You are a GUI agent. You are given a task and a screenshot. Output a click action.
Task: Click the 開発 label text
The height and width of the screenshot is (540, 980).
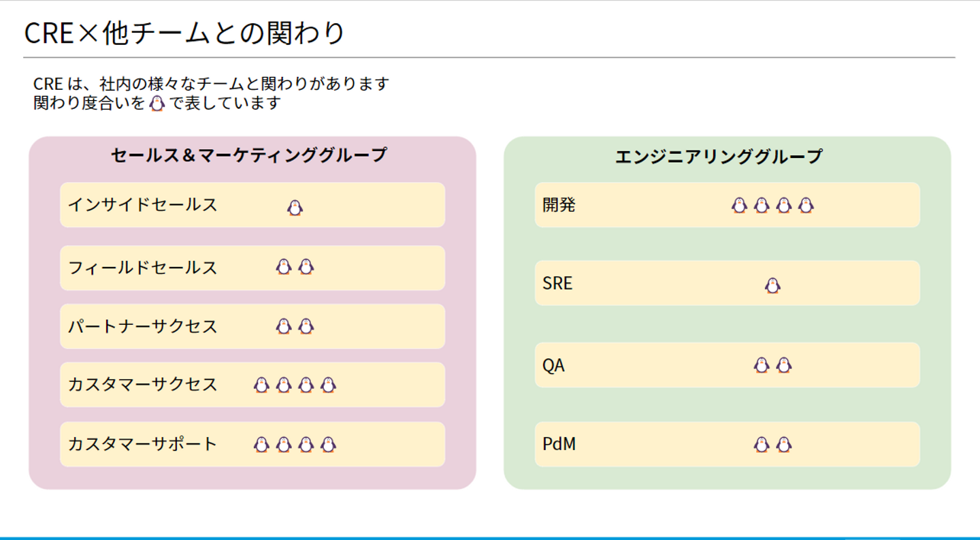coord(559,204)
